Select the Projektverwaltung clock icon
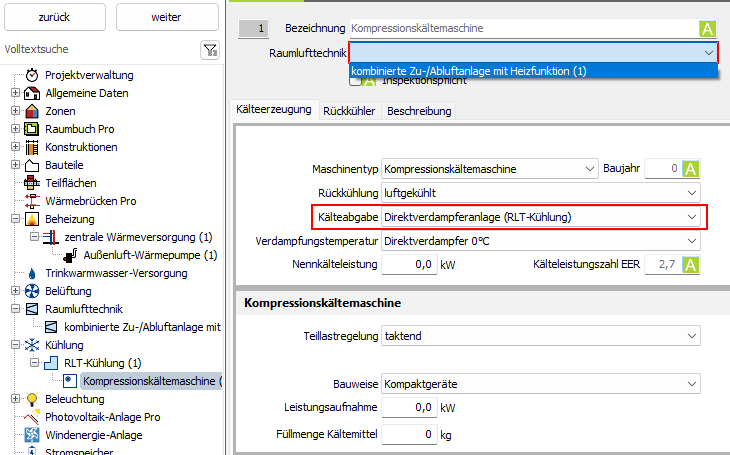730x455 pixels. 32,75
